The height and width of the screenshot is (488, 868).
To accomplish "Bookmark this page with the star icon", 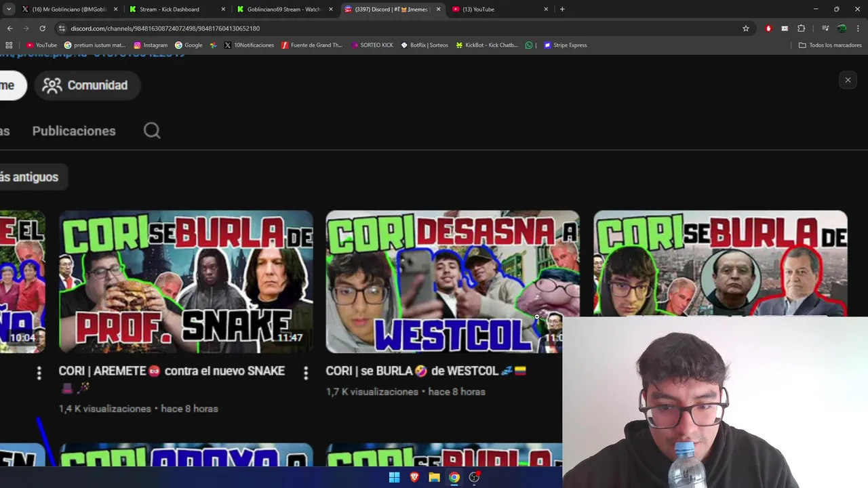I will (x=746, y=28).
